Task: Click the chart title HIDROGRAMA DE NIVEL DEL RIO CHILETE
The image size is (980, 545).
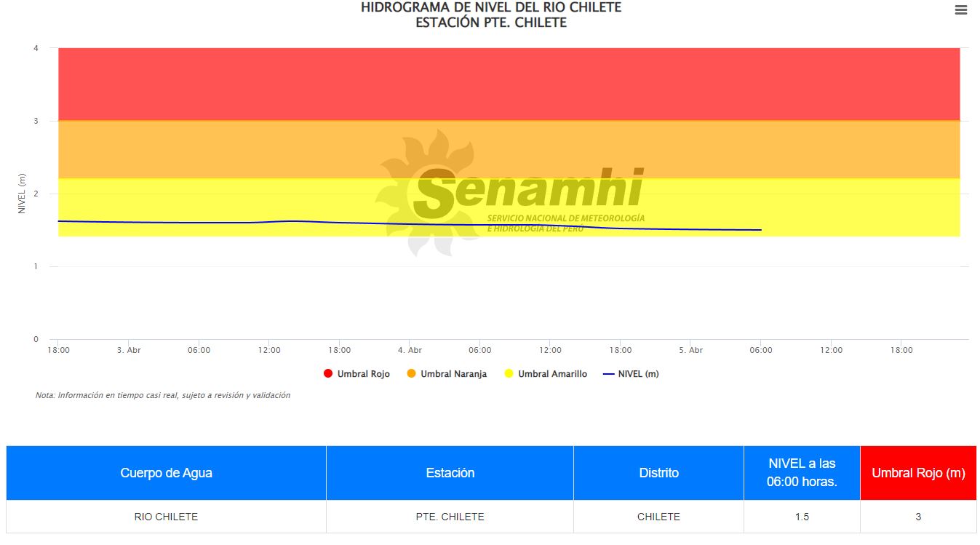Action: (x=491, y=7)
